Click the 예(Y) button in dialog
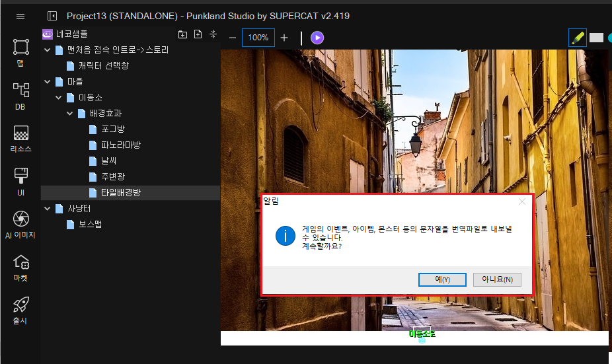 pos(442,279)
